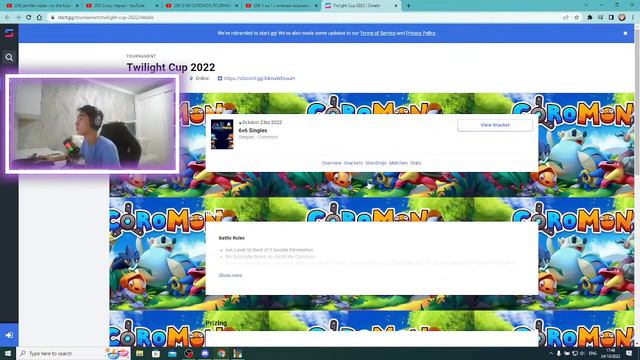Screen dimensions: 640x360
Task: Go to the event Matches link
Action: click(x=398, y=163)
